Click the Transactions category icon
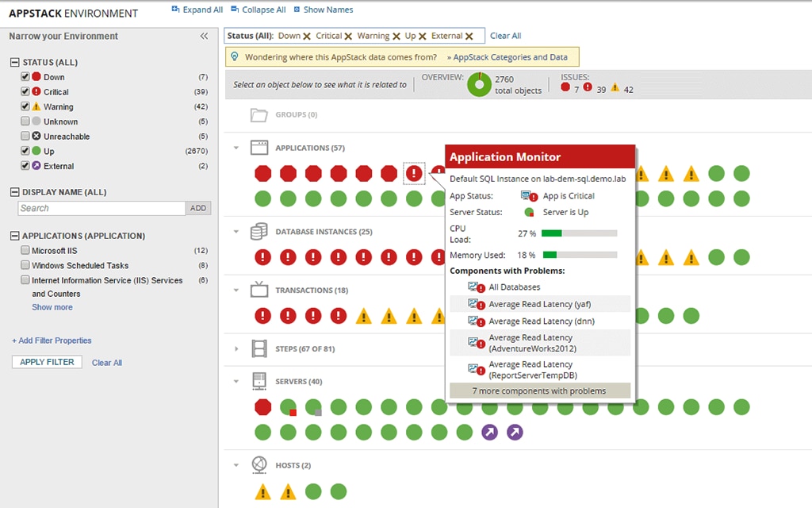This screenshot has height=508, width=812. coord(258,289)
